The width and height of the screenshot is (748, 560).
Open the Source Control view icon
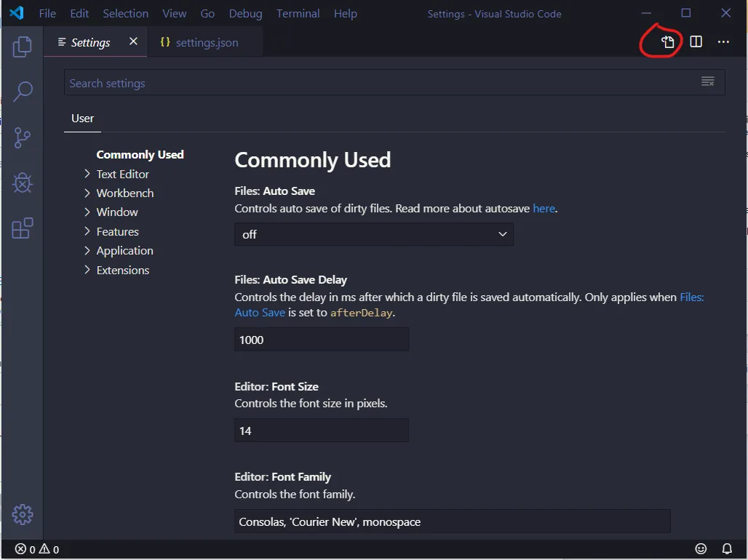[23, 137]
